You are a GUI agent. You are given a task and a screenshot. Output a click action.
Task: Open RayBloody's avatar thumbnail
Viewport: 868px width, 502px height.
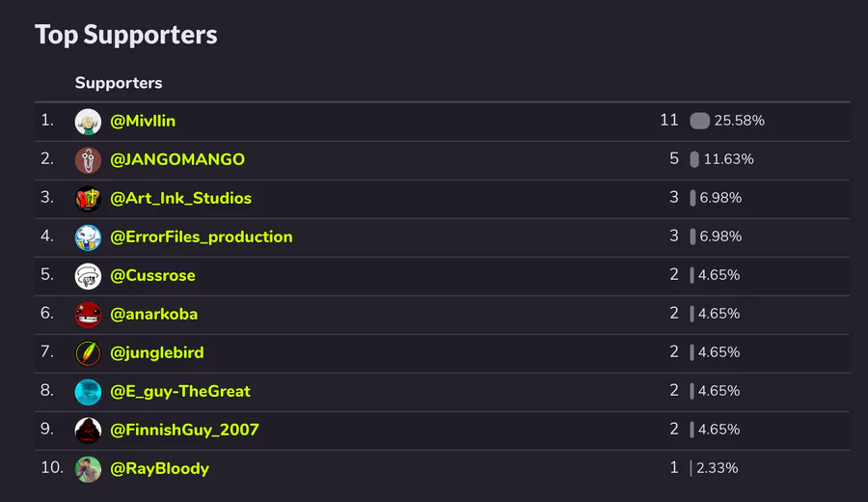tap(88, 468)
